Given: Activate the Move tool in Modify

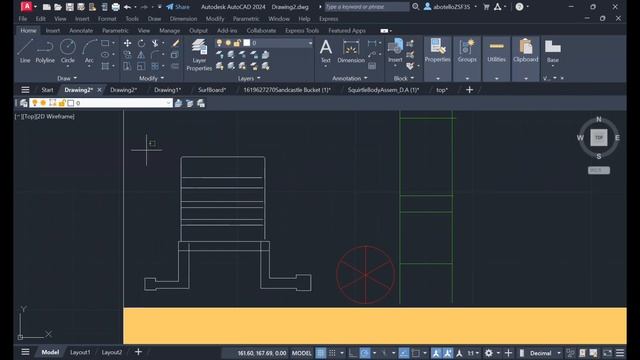Looking at the screenshot, I should point(127,43).
